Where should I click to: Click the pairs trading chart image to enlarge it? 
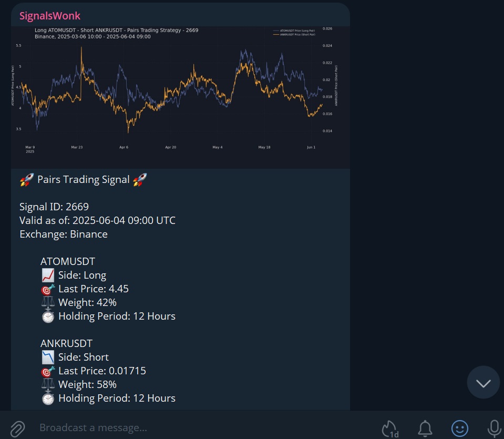(x=180, y=95)
